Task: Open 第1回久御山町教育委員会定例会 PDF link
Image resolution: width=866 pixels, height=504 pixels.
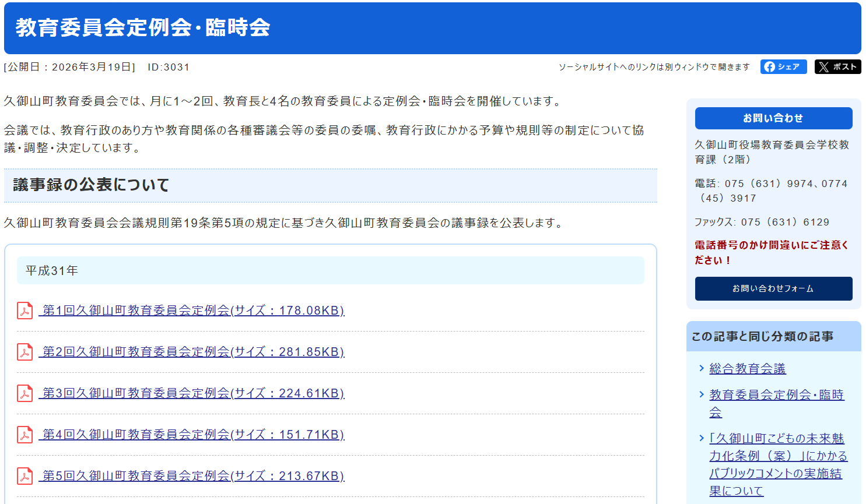Action: (x=192, y=311)
